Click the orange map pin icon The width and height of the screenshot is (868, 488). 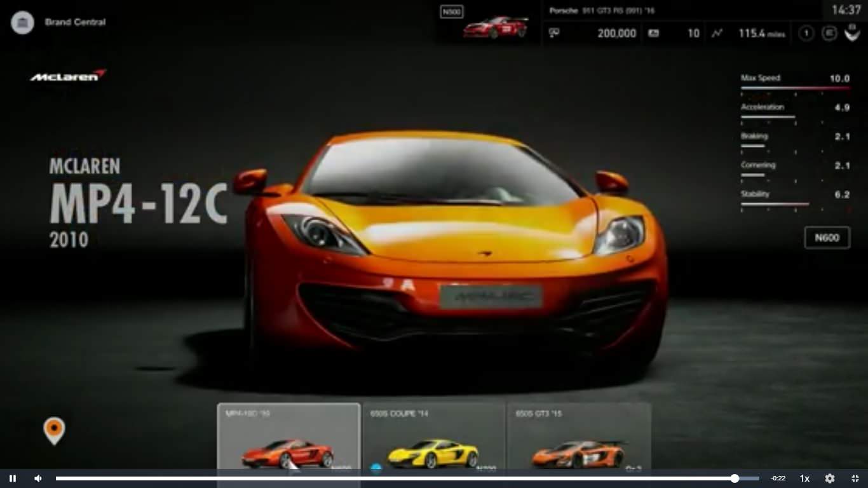[54, 431]
